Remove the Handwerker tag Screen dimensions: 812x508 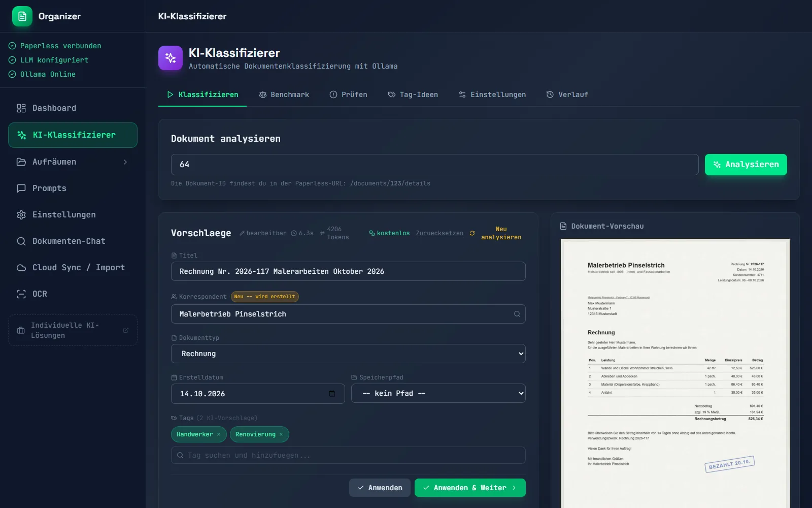(x=219, y=435)
